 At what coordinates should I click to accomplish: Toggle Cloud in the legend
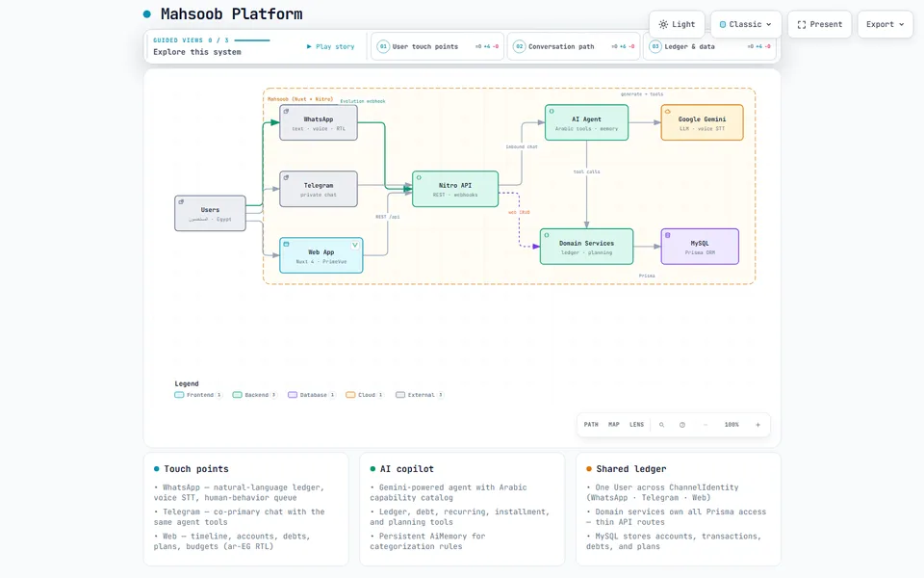pos(365,395)
